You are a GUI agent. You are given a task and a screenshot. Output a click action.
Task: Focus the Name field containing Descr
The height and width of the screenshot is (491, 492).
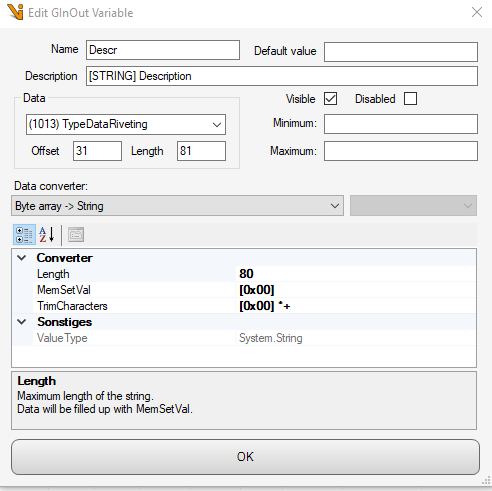163,50
